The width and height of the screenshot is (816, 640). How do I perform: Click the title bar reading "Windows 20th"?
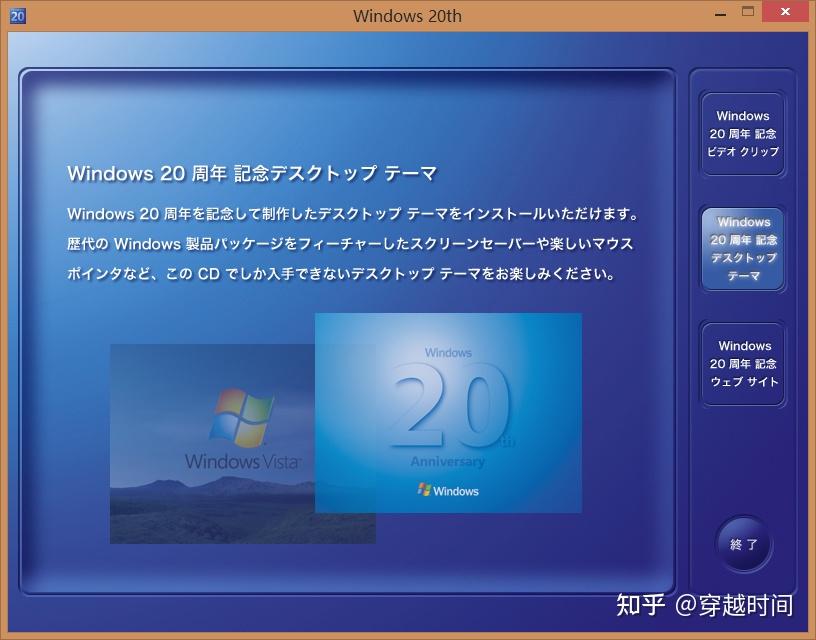(408, 15)
